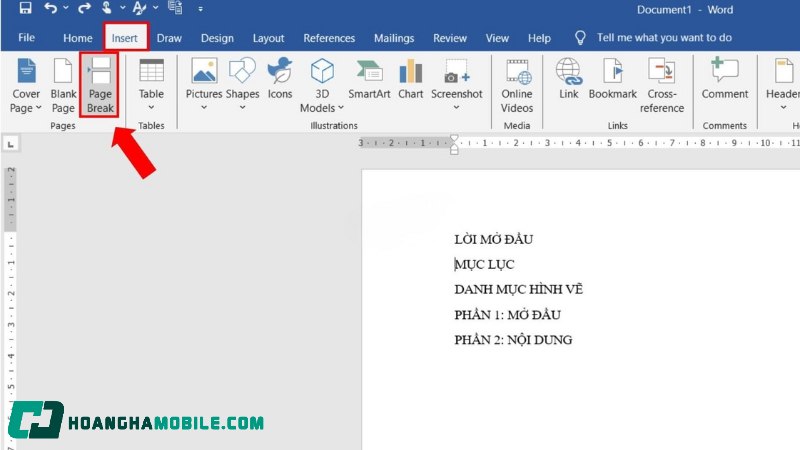The height and width of the screenshot is (450, 800).
Task: Insert a Blank Page
Action: point(63,84)
